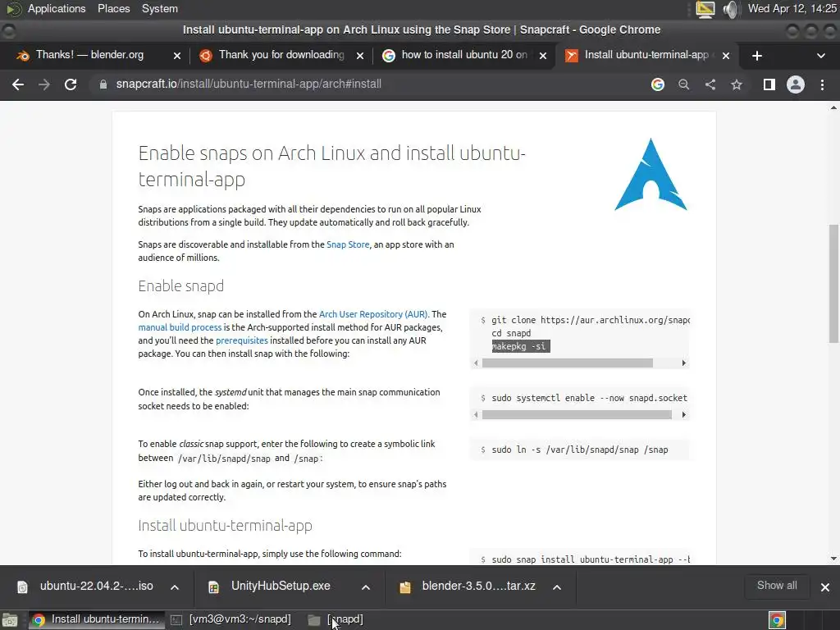Click the address bar URL
The image size is (840, 630).
click(249, 84)
